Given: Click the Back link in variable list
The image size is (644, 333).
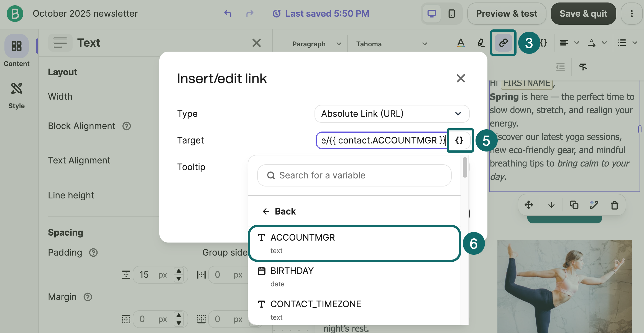Looking at the screenshot, I should 279,211.
